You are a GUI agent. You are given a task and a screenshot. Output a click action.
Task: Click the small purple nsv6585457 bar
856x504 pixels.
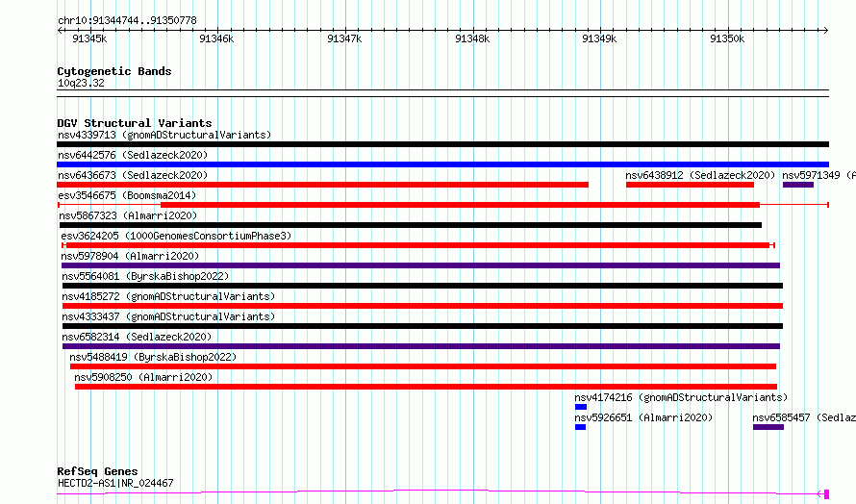[768, 427]
